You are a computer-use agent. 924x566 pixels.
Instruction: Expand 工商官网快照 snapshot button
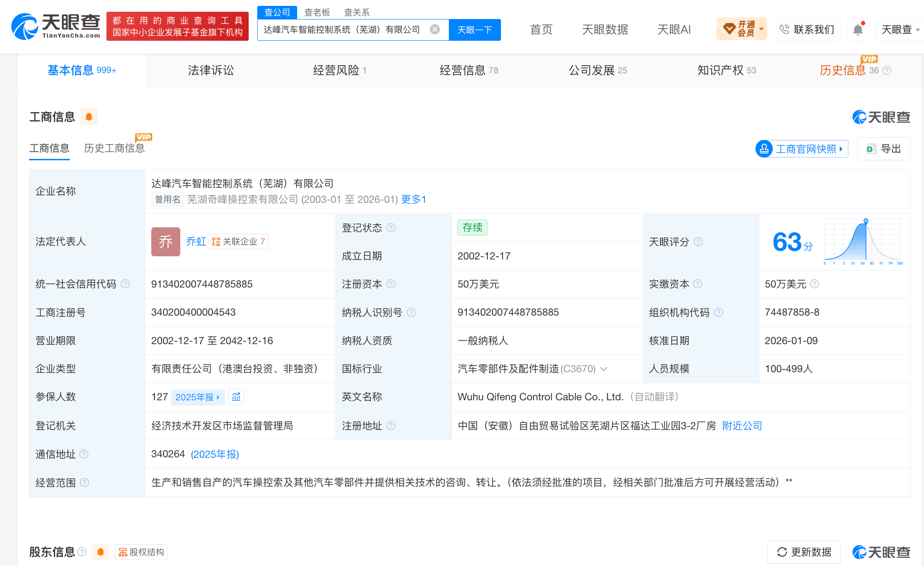pyautogui.click(x=802, y=149)
